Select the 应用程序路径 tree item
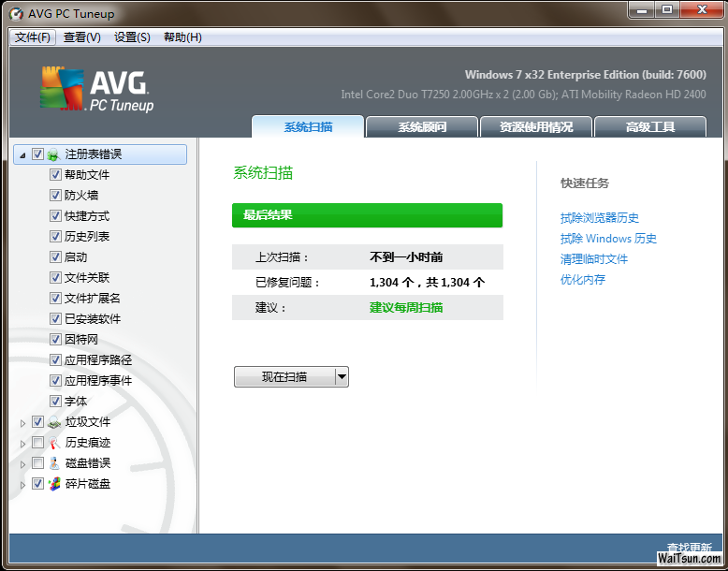This screenshot has width=728, height=571. tap(97, 360)
